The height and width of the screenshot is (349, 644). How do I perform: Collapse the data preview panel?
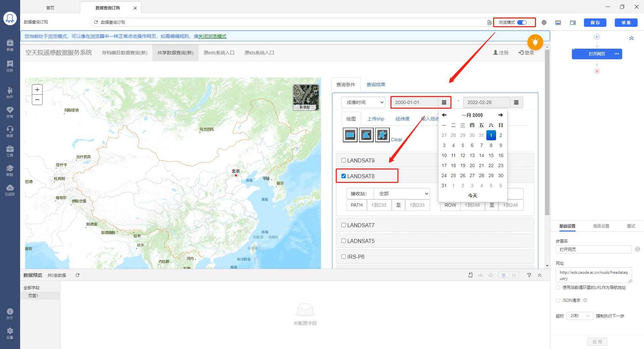click(540, 275)
